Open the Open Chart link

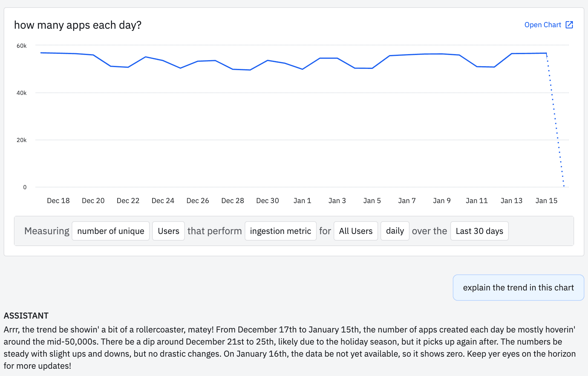tap(542, 25)
